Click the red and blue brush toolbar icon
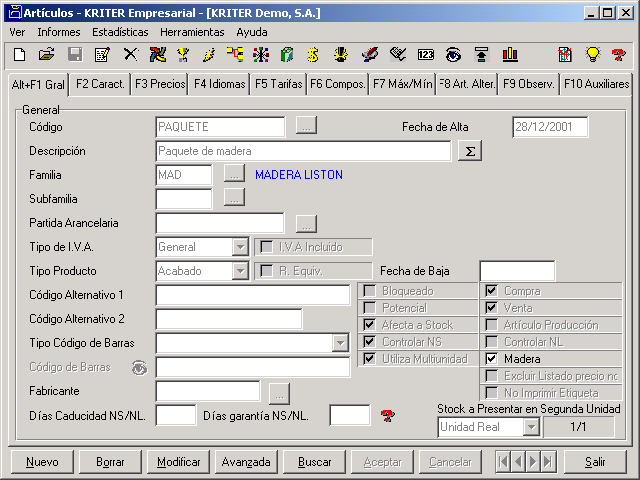The image size is (640, 480). pyautogui.click(x=370, y=54)
